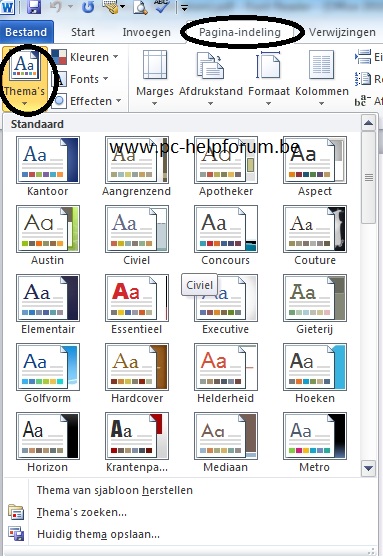The image size is (383, 558).
Task: Click Thema's zoeken option
Action: point(82,512)
